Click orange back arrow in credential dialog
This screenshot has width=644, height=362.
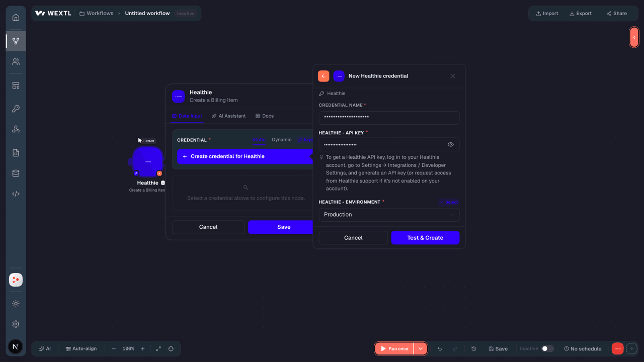pyautogui.click(x=324, y=76)
